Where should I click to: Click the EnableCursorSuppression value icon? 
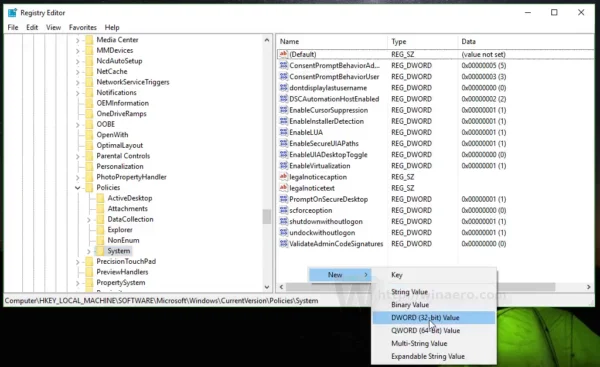(x=284, y=110)
